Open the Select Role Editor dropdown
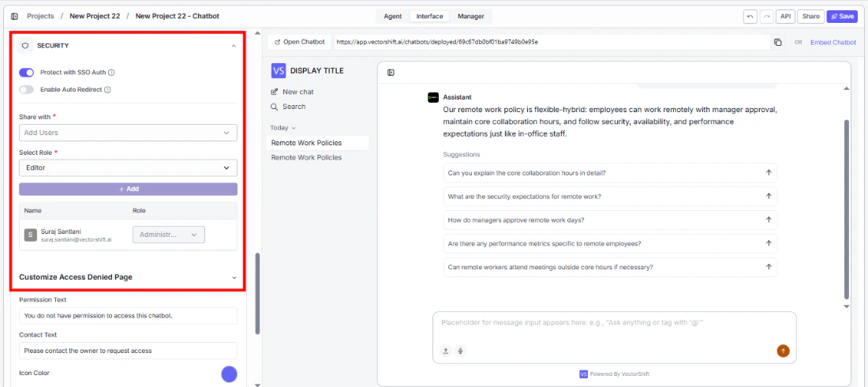The height and width of the screenshot is (387, 868). pos(128,168)
